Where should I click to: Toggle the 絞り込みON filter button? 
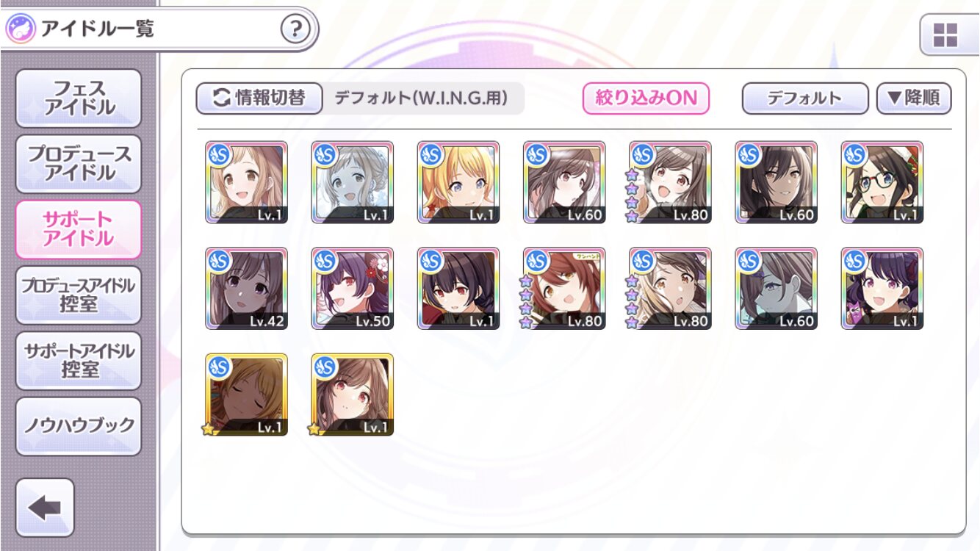[646, 98]
